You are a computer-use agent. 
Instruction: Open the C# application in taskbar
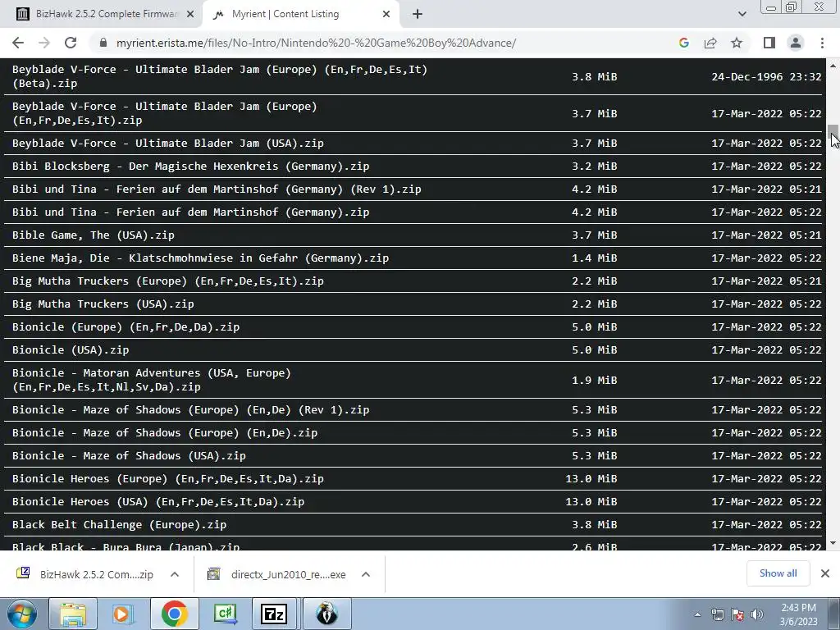[x=225, y=614]
